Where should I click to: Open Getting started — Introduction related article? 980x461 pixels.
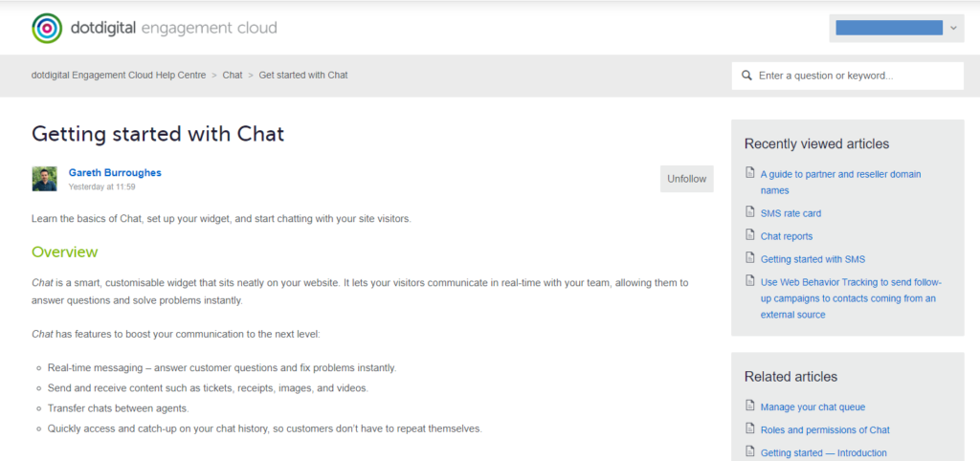[823, 453]
